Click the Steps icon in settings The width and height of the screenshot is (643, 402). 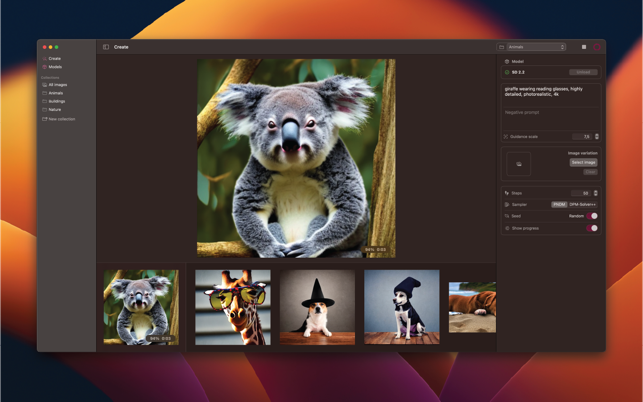pyautogui.click(x=507, y=193)
